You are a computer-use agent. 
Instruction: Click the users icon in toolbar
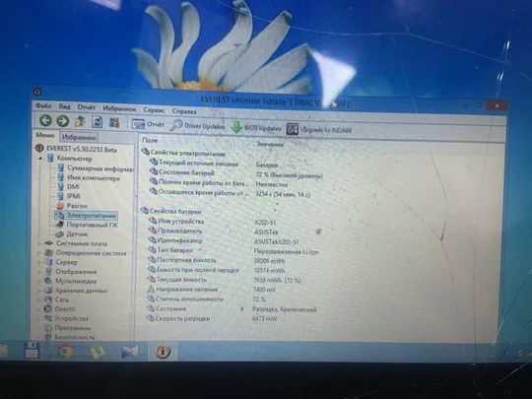tap(114, 122)
